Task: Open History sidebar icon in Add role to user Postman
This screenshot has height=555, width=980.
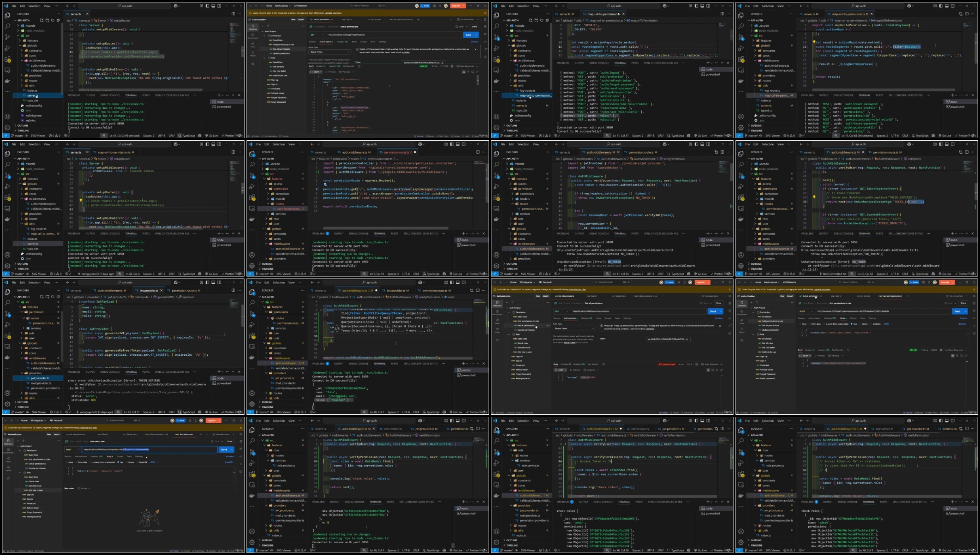Action: pyautogui.click(x=8, y=469)
